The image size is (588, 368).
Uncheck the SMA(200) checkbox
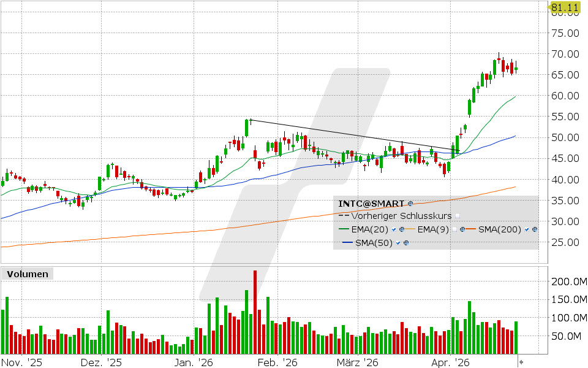pos(527,230)
